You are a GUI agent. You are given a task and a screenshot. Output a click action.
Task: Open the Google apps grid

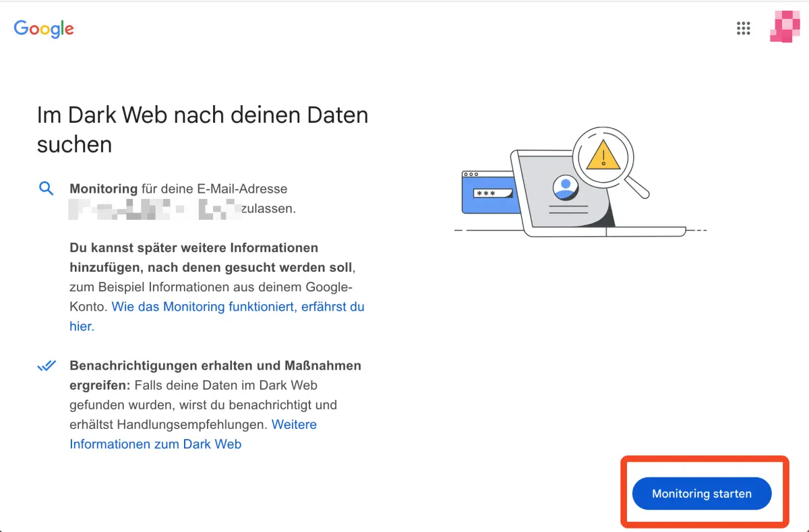pos(743,28)
